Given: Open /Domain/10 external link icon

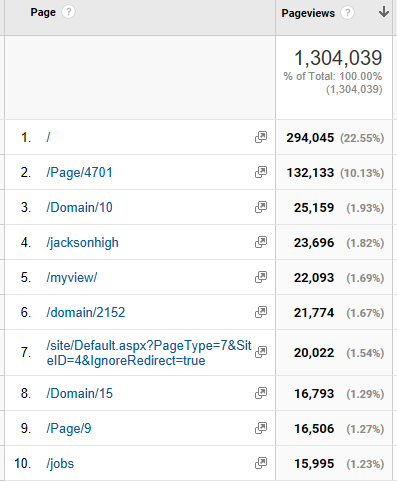Looking at the screenshot, I should click(x=261, y=207).
